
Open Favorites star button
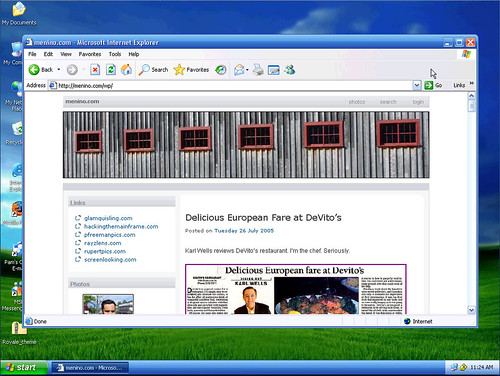191,70
